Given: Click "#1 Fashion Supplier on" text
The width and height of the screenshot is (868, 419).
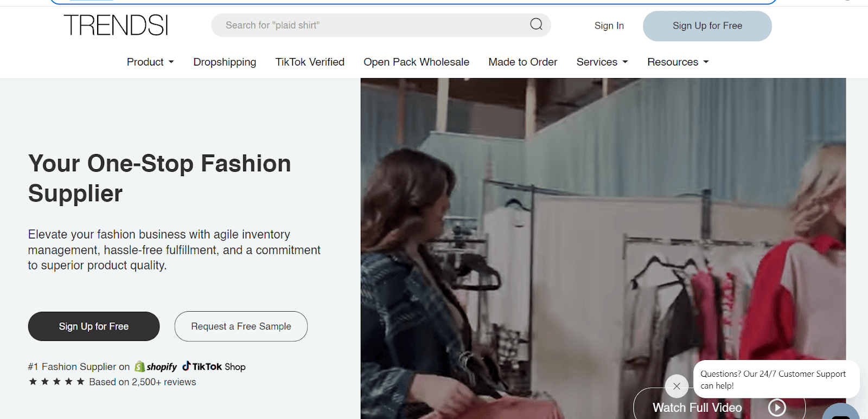Looking at the screenshot, I should [x=79, y=367].
